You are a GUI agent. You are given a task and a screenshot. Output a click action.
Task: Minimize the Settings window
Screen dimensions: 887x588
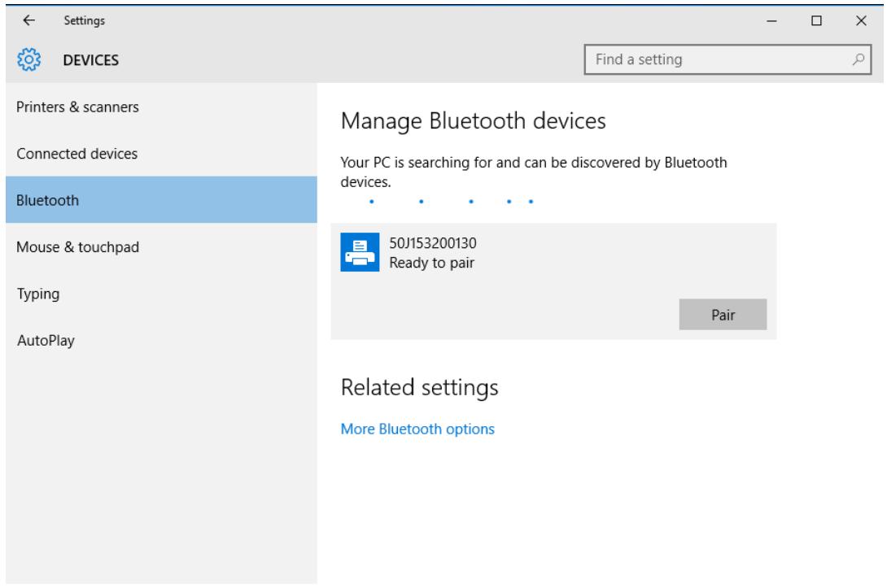(771, 21)
